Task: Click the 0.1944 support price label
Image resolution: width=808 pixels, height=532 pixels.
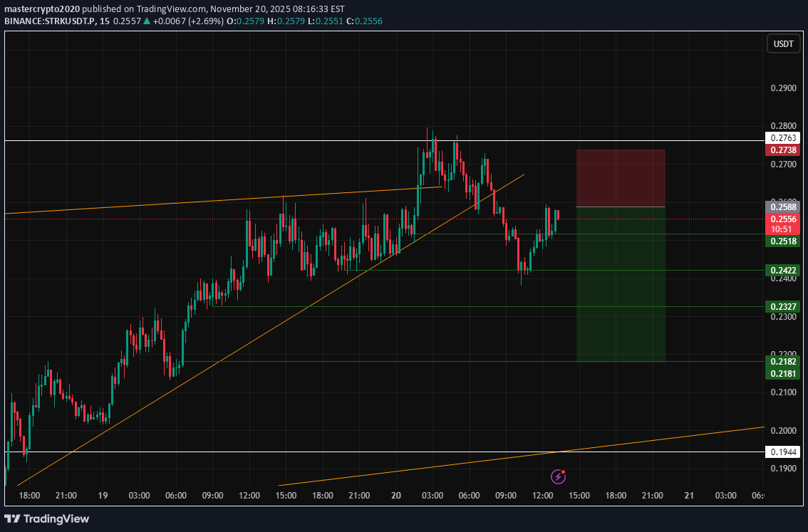Action: pos(782,452)
